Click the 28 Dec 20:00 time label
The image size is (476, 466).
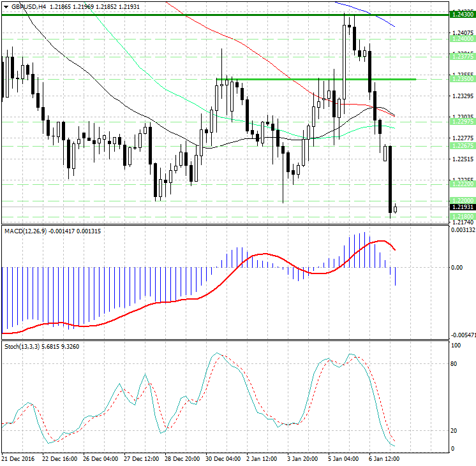[x=182, y=458]
